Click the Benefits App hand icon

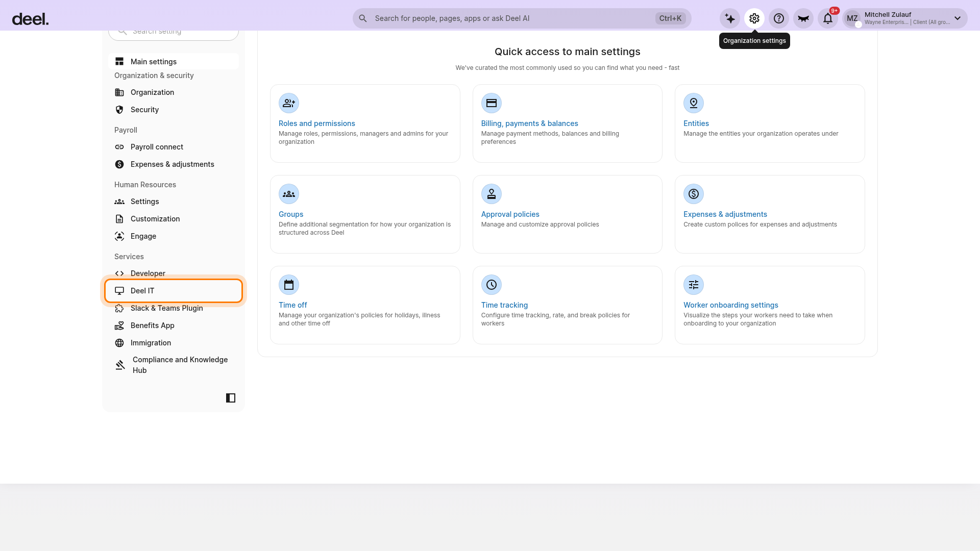(119, 325)
